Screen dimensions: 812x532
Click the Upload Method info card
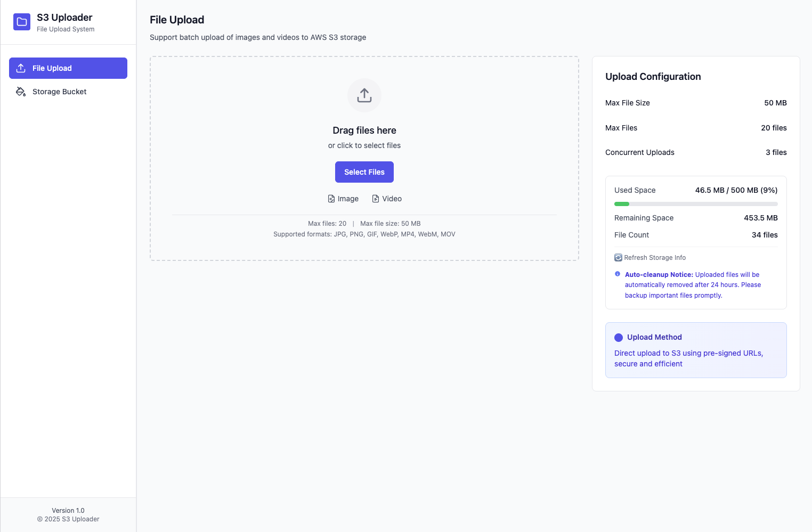tap(696, 350)
